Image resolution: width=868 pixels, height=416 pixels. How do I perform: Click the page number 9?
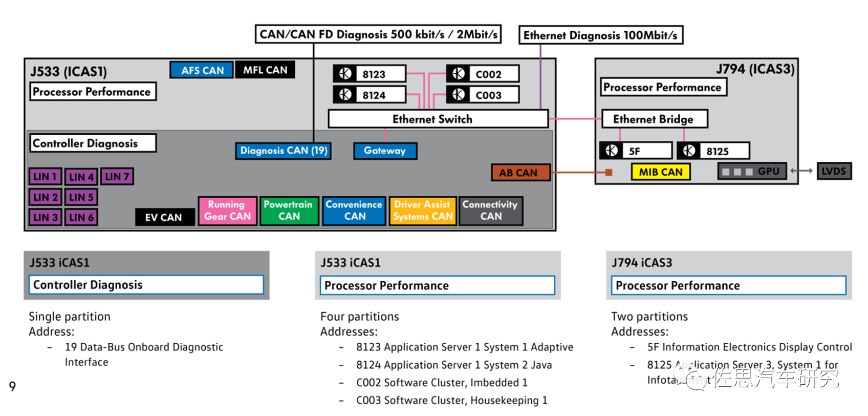pyautogui.click(x=12, y=386)
